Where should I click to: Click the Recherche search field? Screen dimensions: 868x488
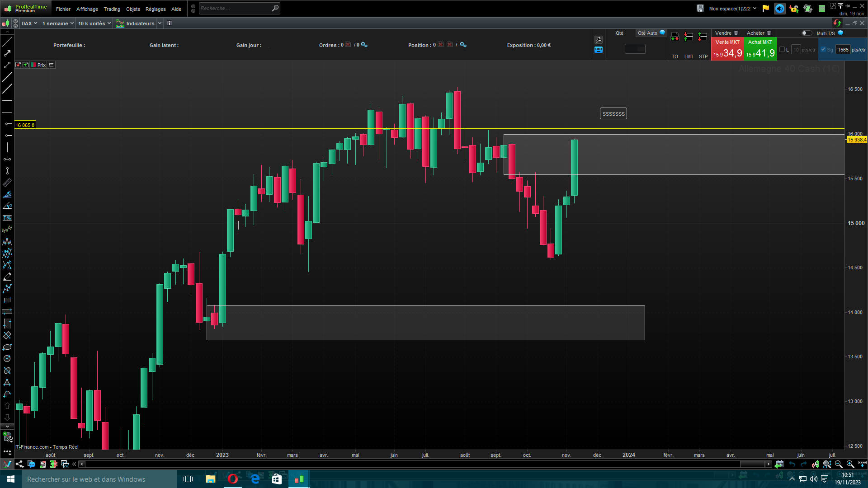point(235,8)
